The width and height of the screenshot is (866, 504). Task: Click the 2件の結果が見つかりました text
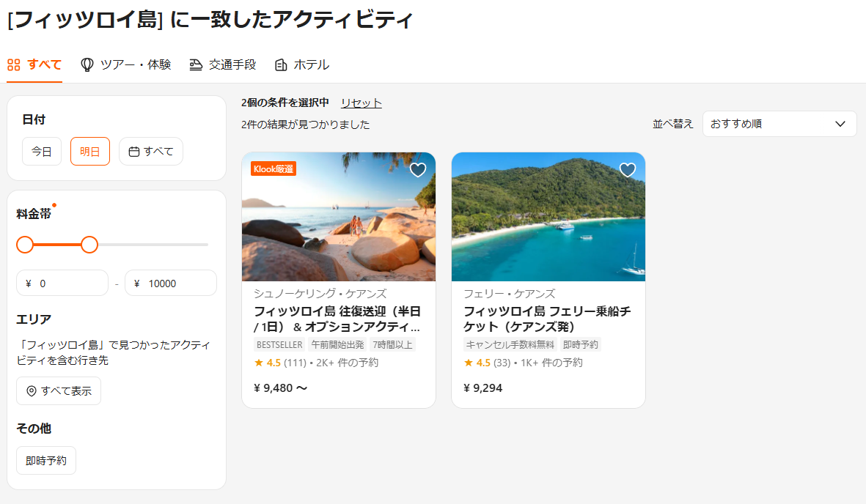point(306,125)
